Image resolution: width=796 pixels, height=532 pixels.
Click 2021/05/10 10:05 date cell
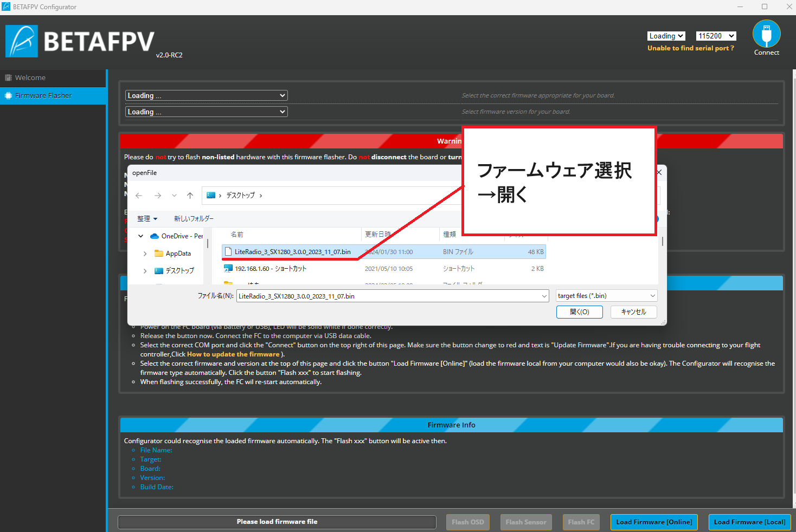coord(389,269)
